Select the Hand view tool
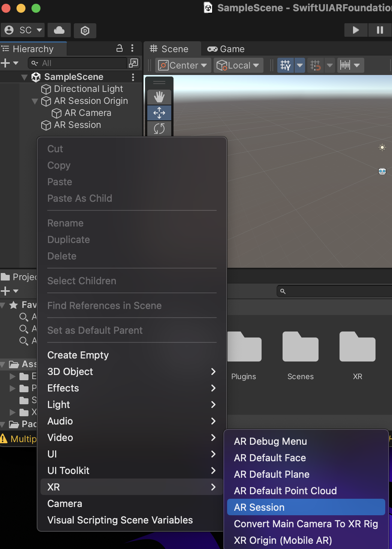 pos(159,97)
